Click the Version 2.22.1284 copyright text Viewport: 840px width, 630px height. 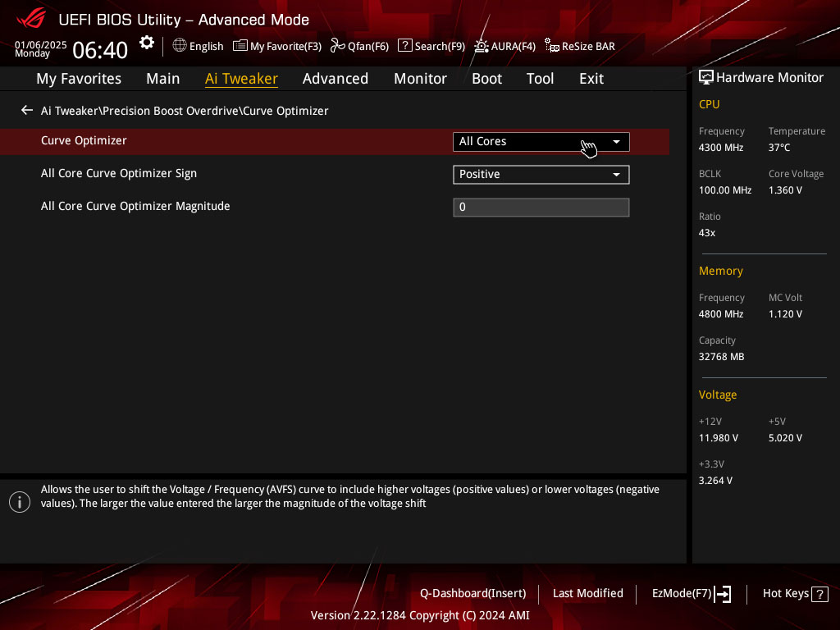(x=420, y=615)
